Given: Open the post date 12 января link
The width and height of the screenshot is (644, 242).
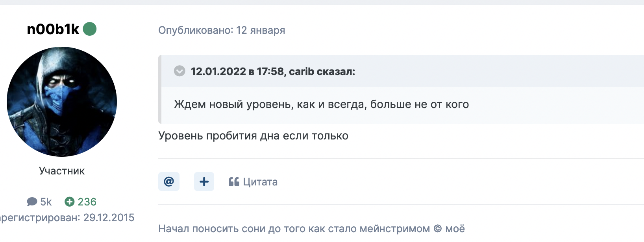Looking at the screenshot, I should point(261,30).
